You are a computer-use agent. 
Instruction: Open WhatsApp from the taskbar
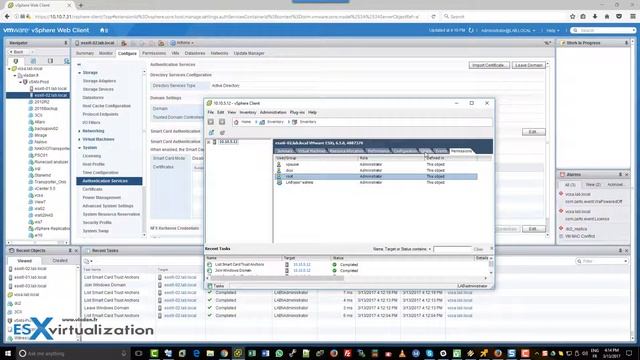pyautogui.click(x=279, y=353)
